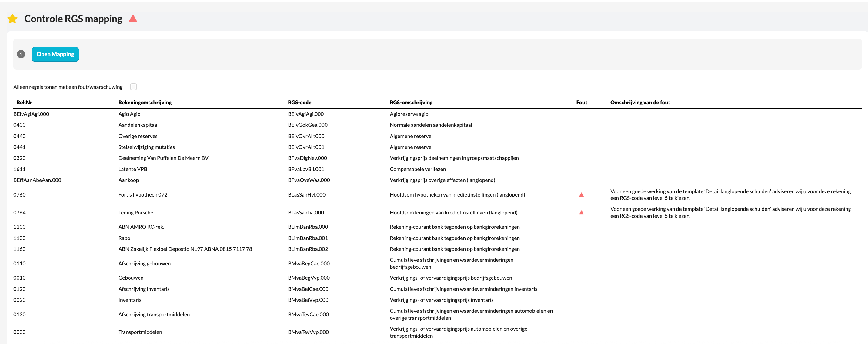Select account 0400 Aandelenkapitaal row
Screen dimensions: 868x344
click(138, 125)
